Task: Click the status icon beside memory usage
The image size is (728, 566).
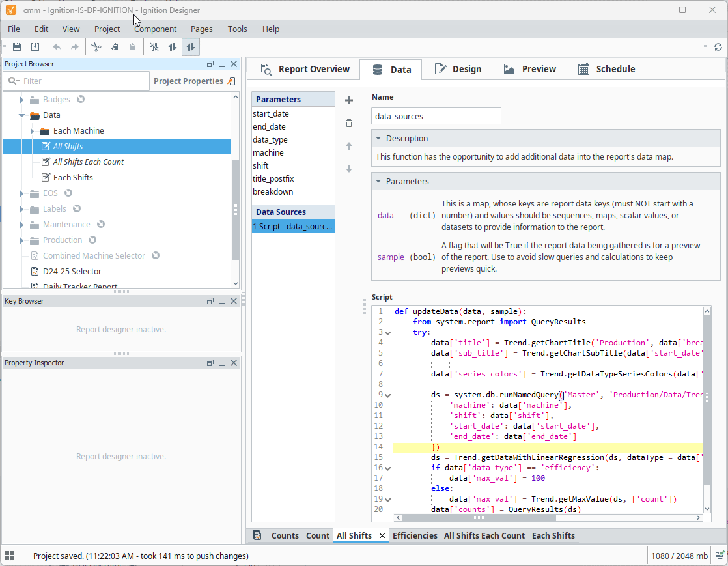Action: (x=720, y=556)
